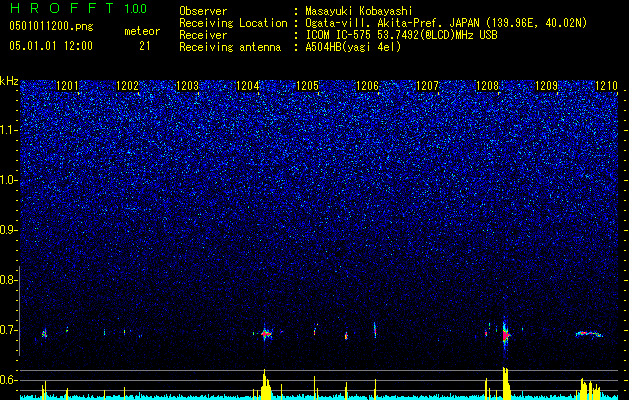Click the version number 1.0.0
Screen dimensions: 629x400
[x=136, y=8]
